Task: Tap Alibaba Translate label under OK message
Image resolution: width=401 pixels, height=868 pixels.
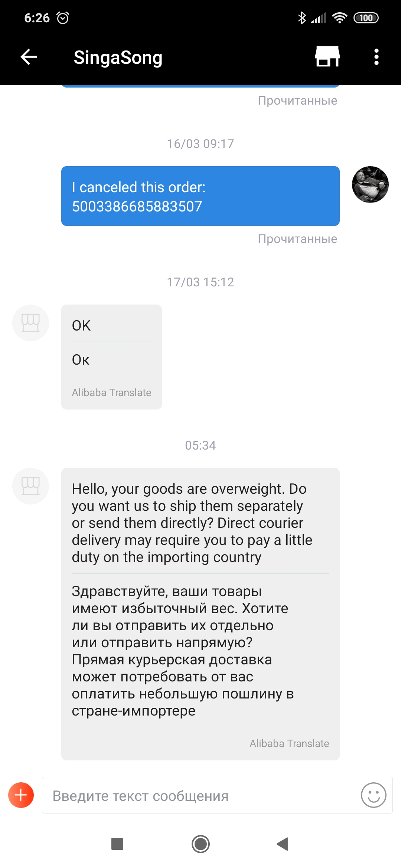Action: [x=111, y=392]
